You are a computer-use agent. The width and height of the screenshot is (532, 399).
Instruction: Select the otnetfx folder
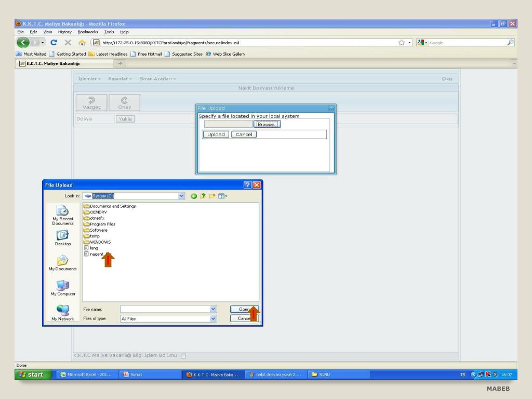(x=95, y=218)
